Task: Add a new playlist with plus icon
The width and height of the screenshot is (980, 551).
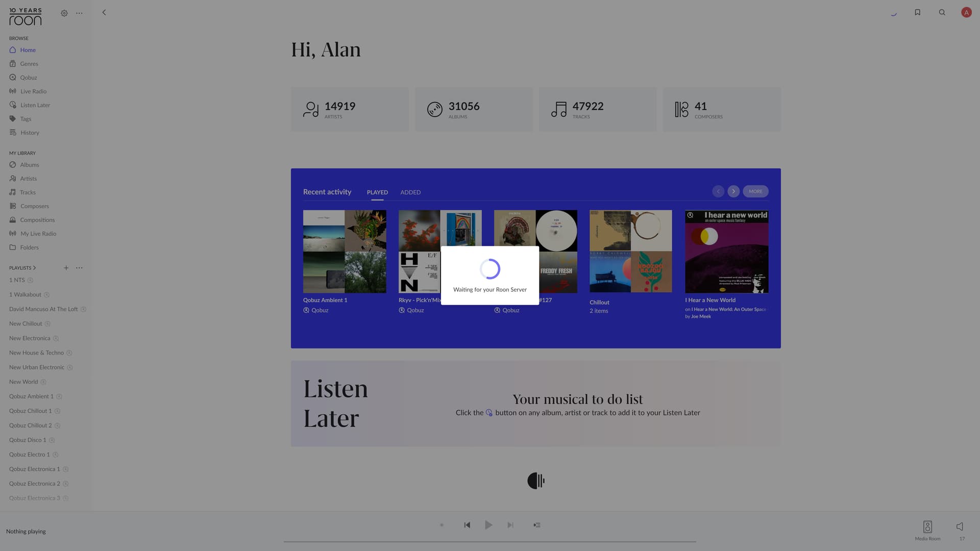Action: pos(66,268)
